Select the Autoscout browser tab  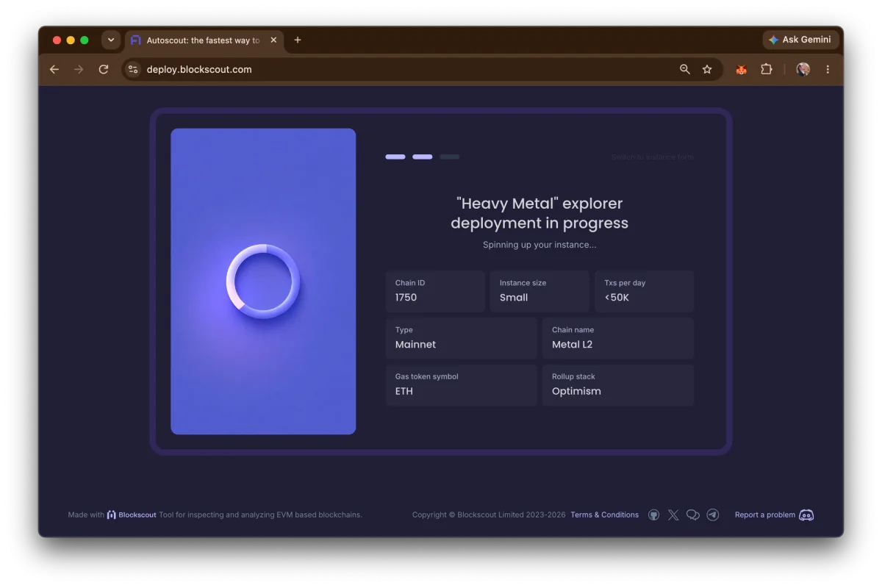click(204, 40)
